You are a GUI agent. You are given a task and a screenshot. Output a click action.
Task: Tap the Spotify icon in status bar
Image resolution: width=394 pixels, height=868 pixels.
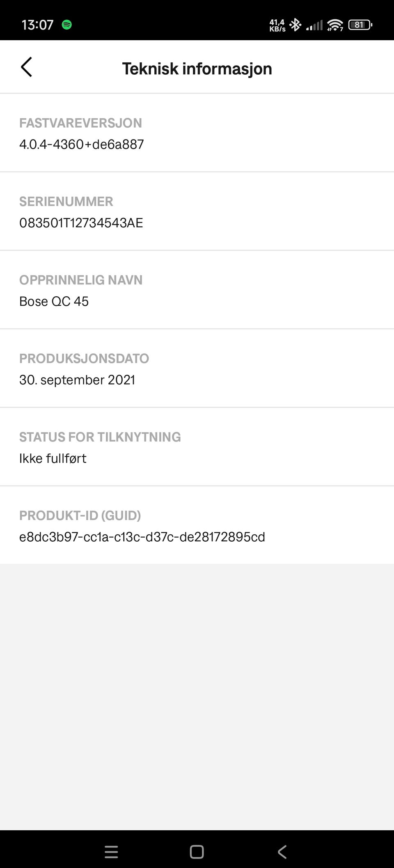[67, 25]
